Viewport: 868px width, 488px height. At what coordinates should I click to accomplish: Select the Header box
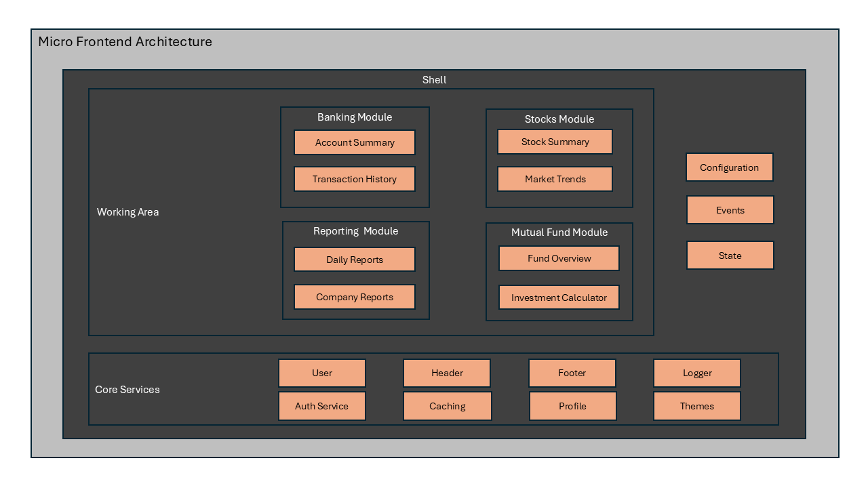(447, 373)
